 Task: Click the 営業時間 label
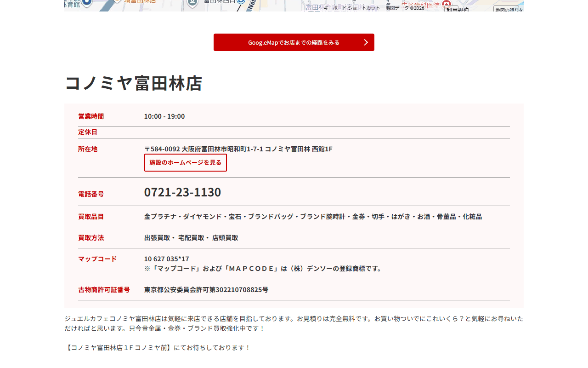pyautogui.click(x=91, y=116)
